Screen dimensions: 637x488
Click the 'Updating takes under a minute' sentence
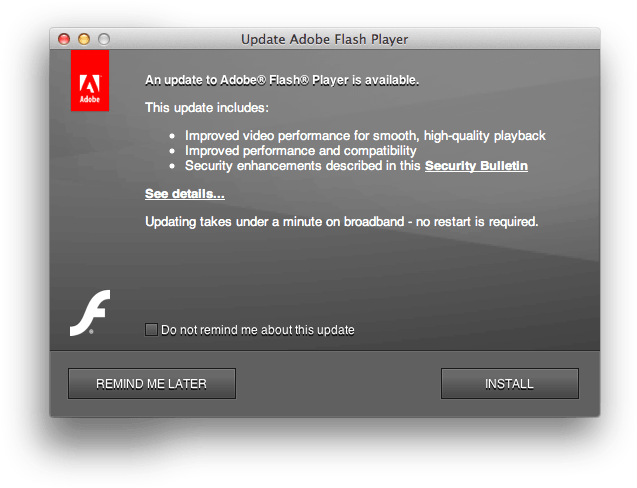pyautogui.click(x=342, y=222)
